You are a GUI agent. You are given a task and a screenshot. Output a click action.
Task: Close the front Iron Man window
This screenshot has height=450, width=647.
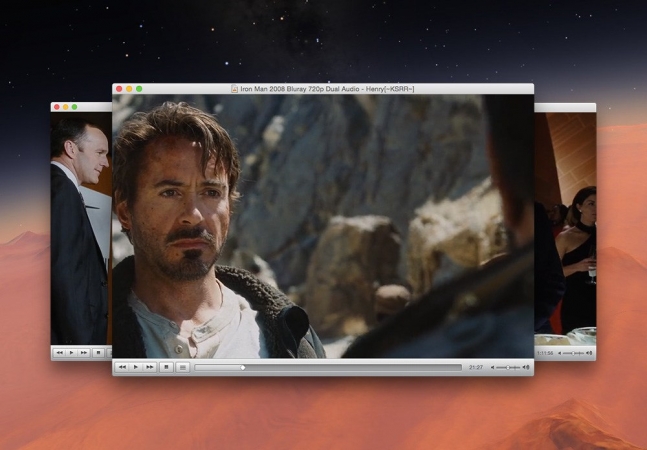(x=119, y=89)
